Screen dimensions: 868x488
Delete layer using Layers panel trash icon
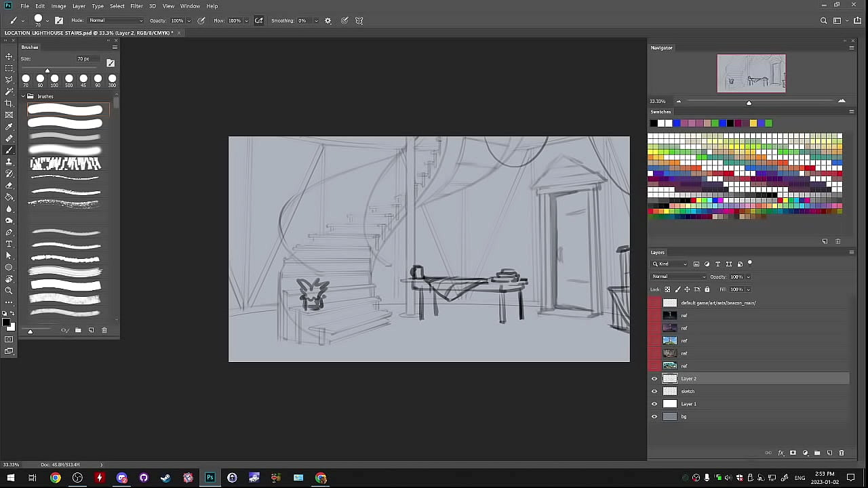click(x=842, y=453)
